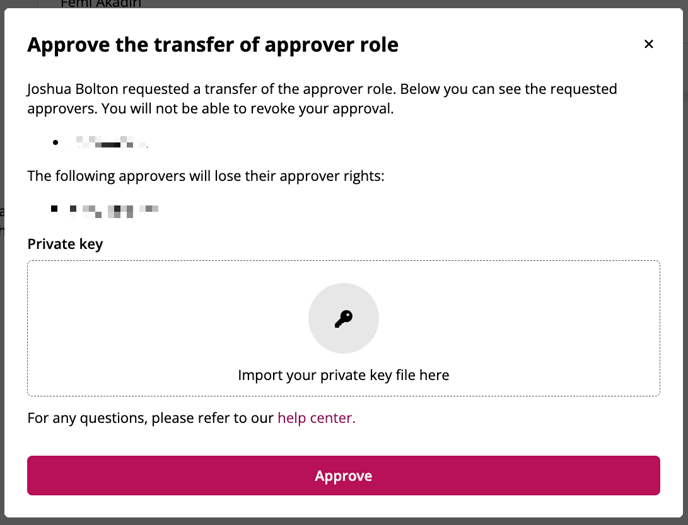Image resolution: width=688 pixels, height=525 pixels.
Task: Click the 'For any questions, please refer to our' text
Action: click(x=150, y=418)
